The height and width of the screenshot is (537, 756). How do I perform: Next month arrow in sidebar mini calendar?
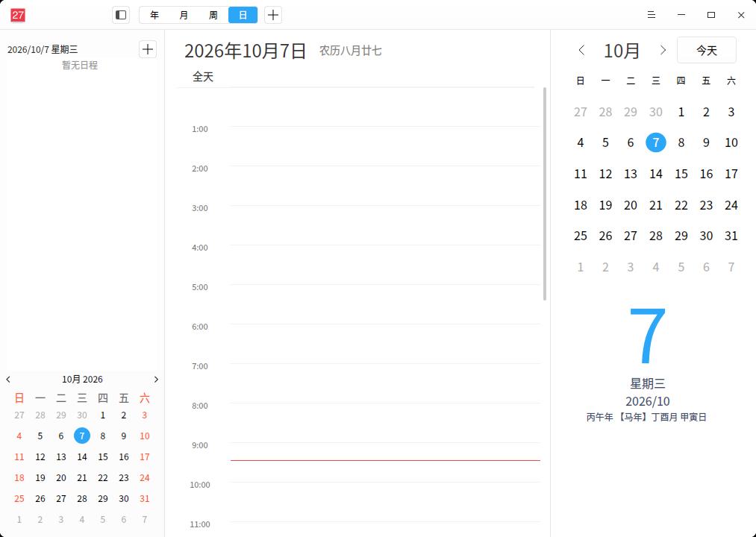(x=156, y=380)
